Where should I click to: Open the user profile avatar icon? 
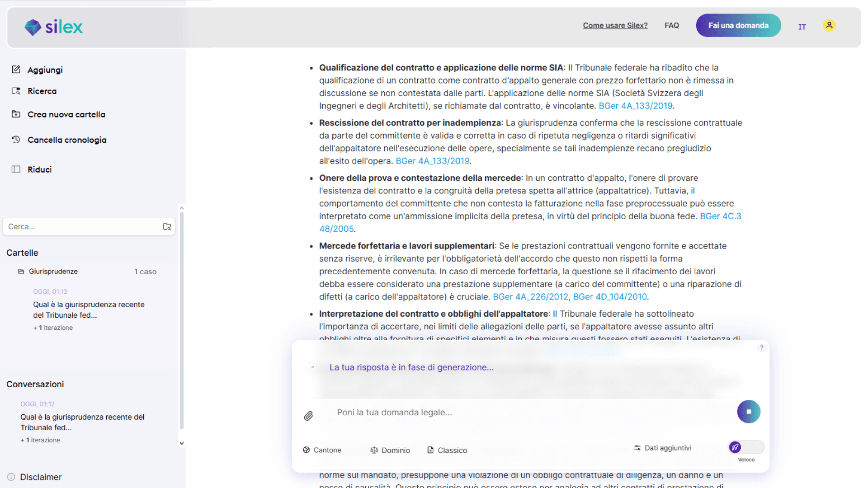click(829, 25)
